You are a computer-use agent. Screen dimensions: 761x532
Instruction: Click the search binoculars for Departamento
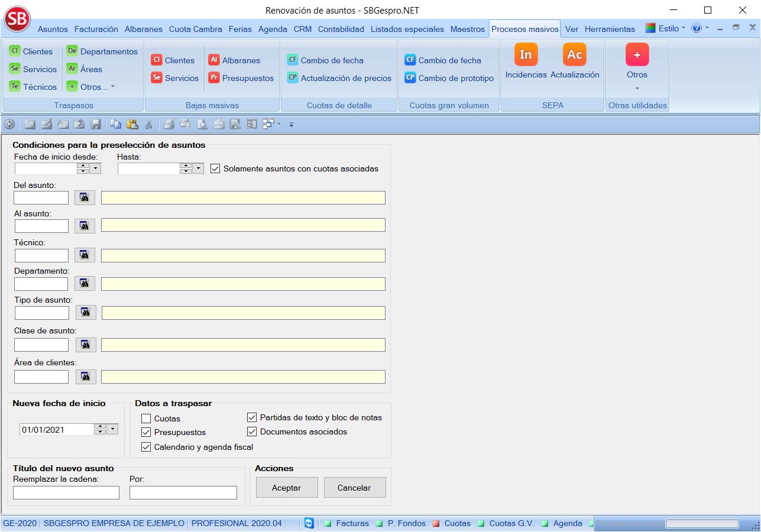coord(85,283)
